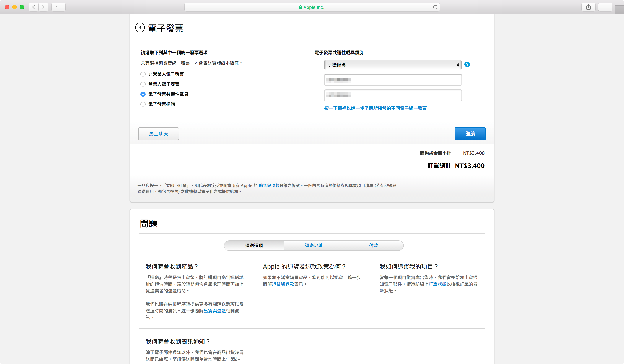
Task: Click the Safari back navigation arrow
Action: (34, 7)
